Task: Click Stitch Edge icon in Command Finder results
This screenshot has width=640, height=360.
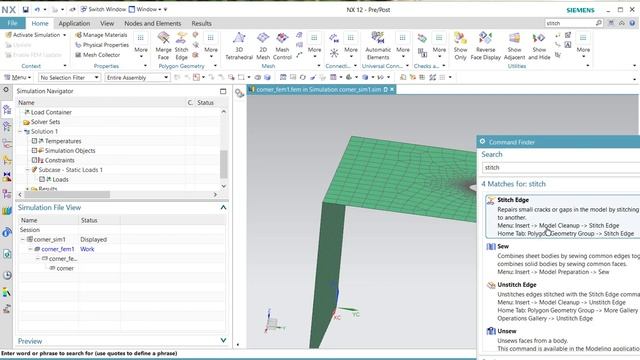Action: pos(491,200)
